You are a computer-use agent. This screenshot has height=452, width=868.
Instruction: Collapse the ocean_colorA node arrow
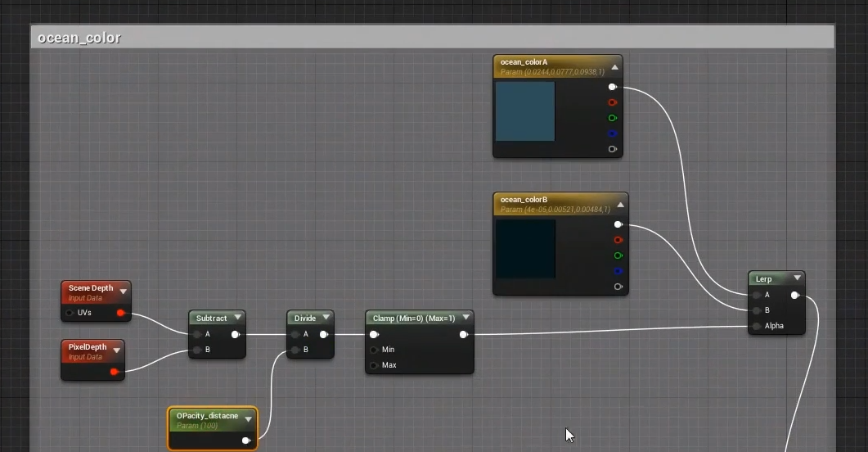coord(614,68)
